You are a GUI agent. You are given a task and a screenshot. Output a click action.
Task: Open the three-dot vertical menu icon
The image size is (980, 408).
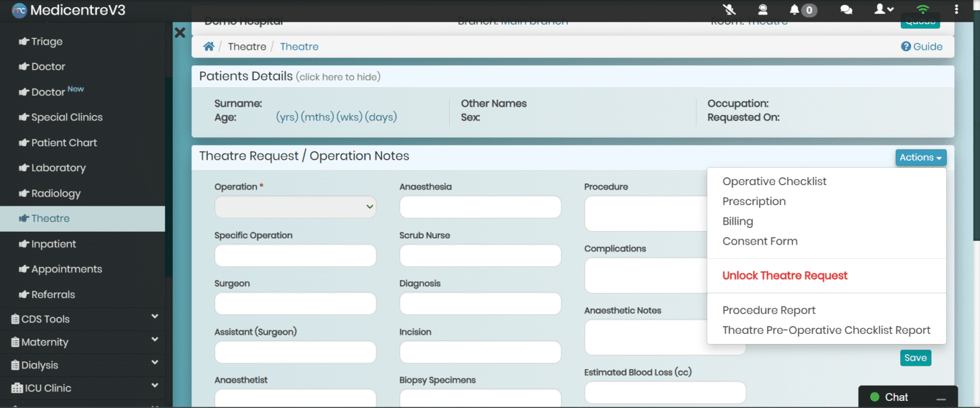956,10
